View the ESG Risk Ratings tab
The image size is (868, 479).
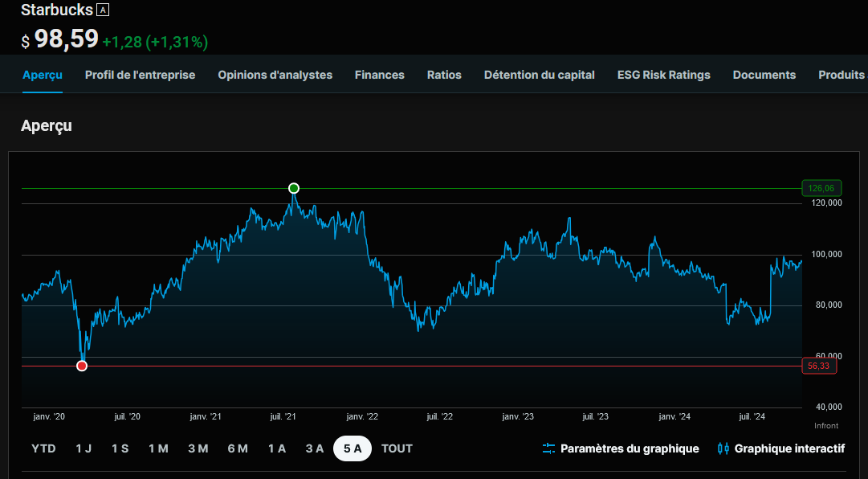(x=664, y=75)
